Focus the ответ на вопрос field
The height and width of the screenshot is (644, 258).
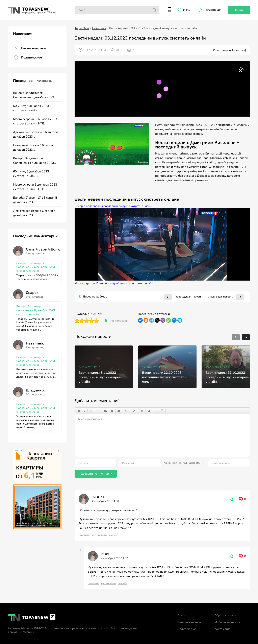point(229,463)
